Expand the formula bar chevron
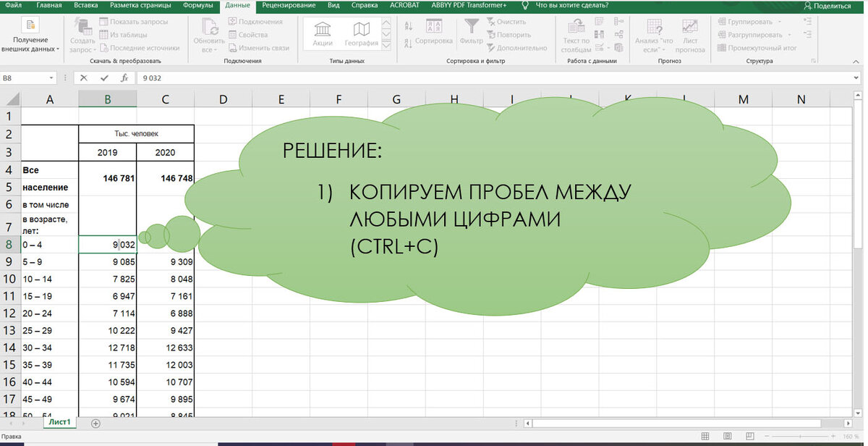Screen dimensions: 868x446 pos(858,77)
